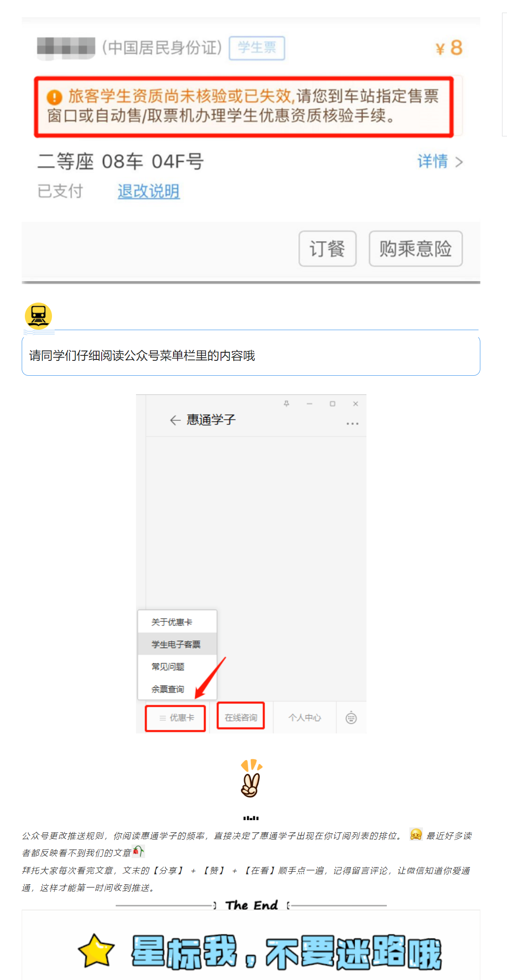Click the 订餐 button
This screenshot has width=507, height=980.
tap(328, 249)
